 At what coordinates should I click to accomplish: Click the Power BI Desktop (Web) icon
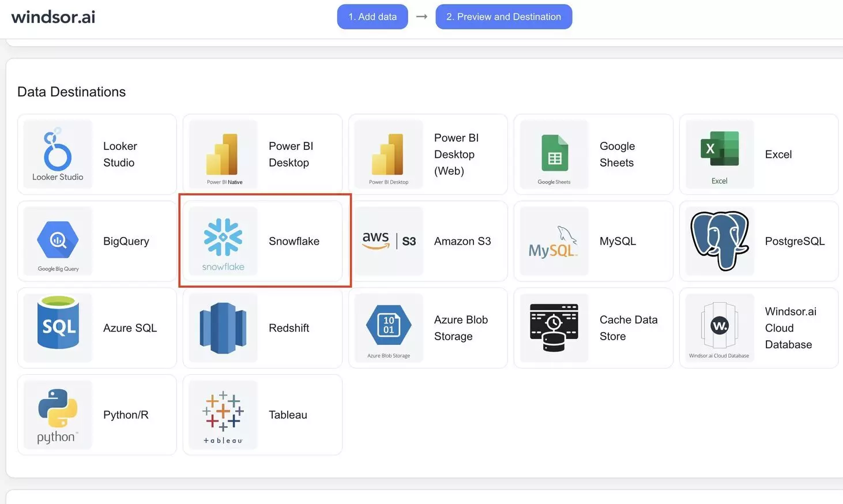pyautogui.click(x=389, y=154)
